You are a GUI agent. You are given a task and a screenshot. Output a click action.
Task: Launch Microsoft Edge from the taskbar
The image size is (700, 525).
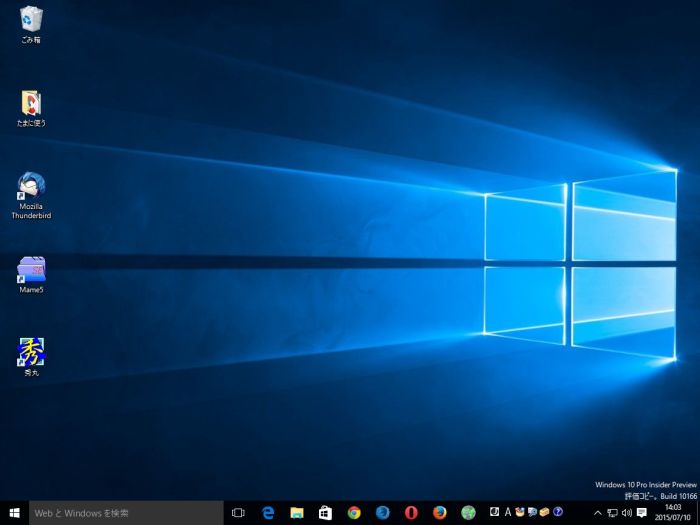pos(268,513)
